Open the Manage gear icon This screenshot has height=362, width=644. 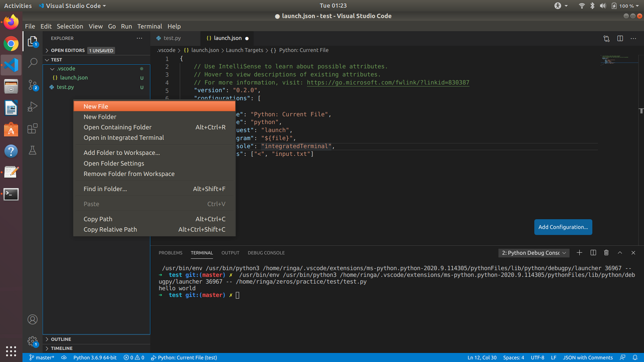click(33, 341)
